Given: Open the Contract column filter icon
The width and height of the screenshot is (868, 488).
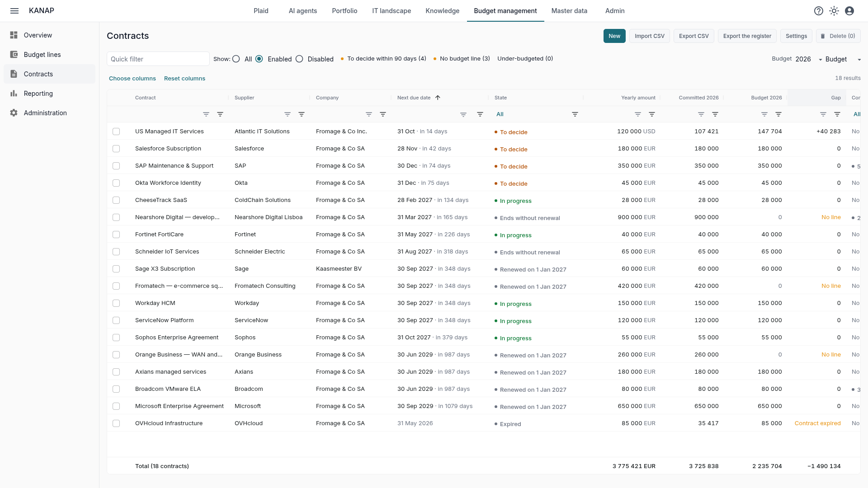Looking at the screenshot, I should pyautogui.click(x=220, y=114).
